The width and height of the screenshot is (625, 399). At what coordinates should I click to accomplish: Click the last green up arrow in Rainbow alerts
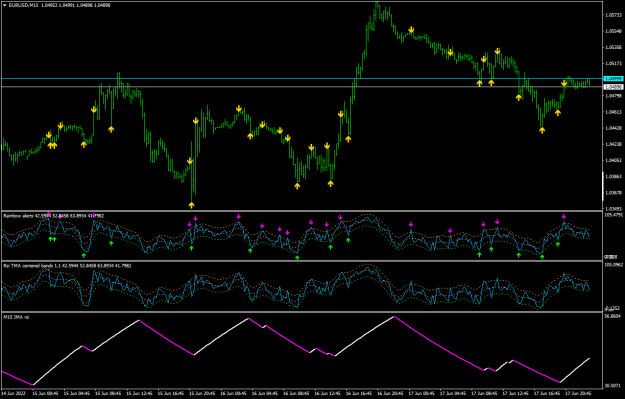(x=558, y=244)
